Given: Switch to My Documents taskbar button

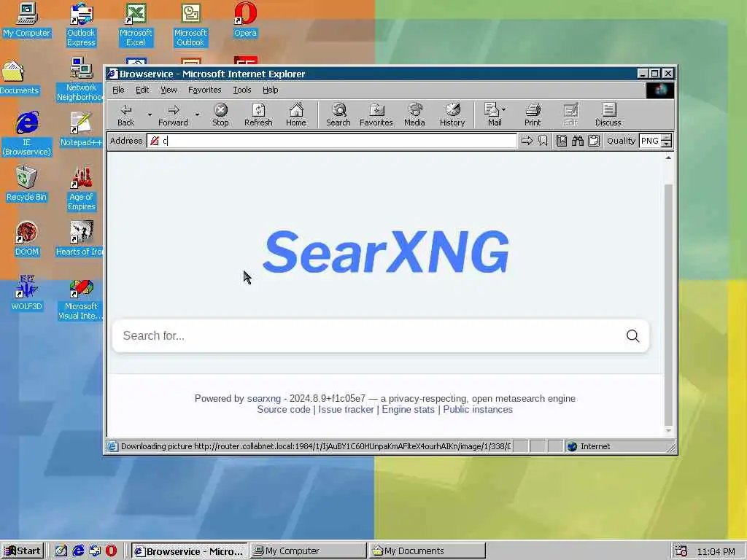Looking at the screenshot, I should 427,551.
